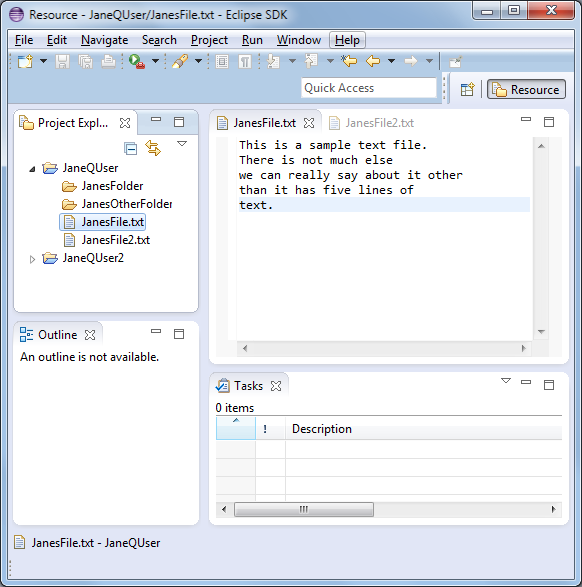Toggle Link with Editor in Project Explorer
Image resolution: width=582 pixels, height=587 pixels.
[x=153, y=148]
